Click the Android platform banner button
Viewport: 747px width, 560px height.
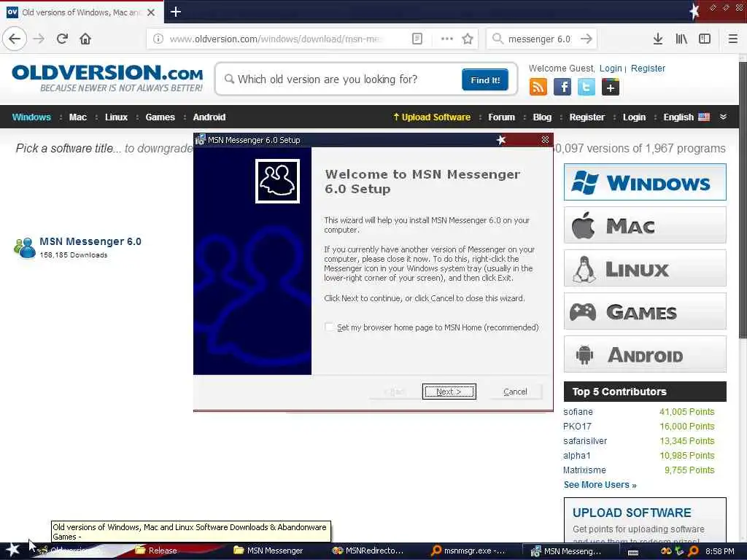click(645, 354)
